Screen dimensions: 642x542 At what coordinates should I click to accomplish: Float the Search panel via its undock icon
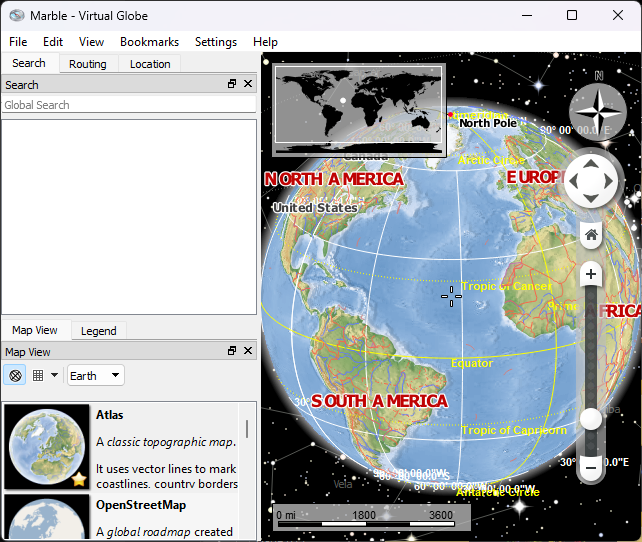(x=232, y=85)
